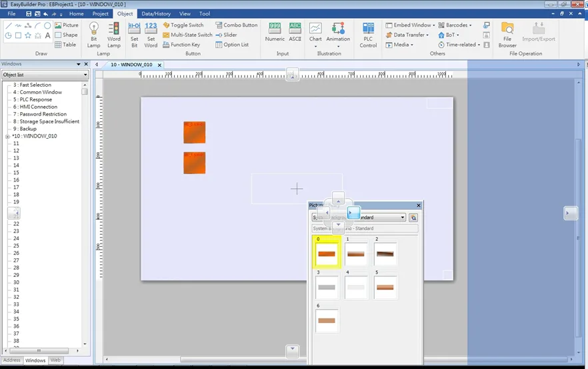Select the Arc draw tool
Screen dimensions: 588x369
pyautogui.click(x=37, y=26)
